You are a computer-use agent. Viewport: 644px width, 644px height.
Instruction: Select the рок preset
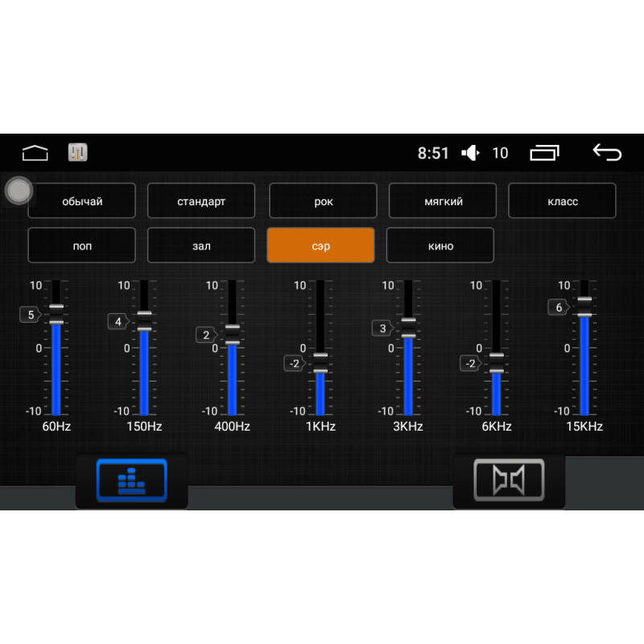click(324, 200)
